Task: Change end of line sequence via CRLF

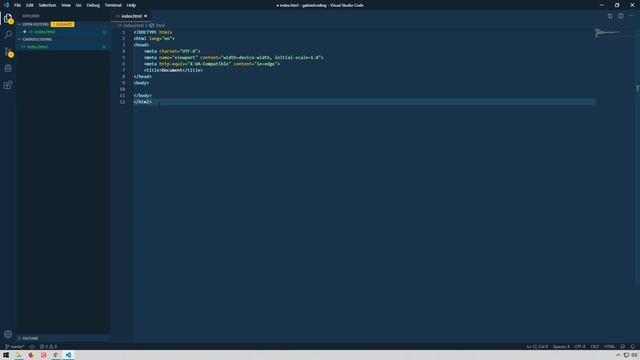Action: click(595, 347)
